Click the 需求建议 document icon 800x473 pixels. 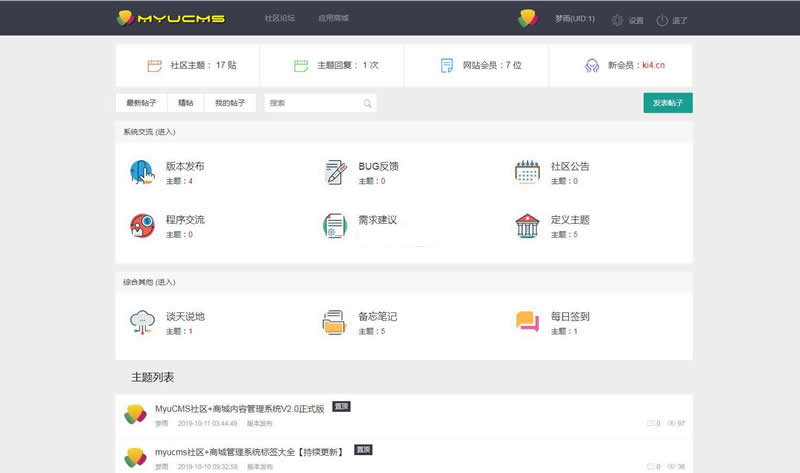click(335, 226)
